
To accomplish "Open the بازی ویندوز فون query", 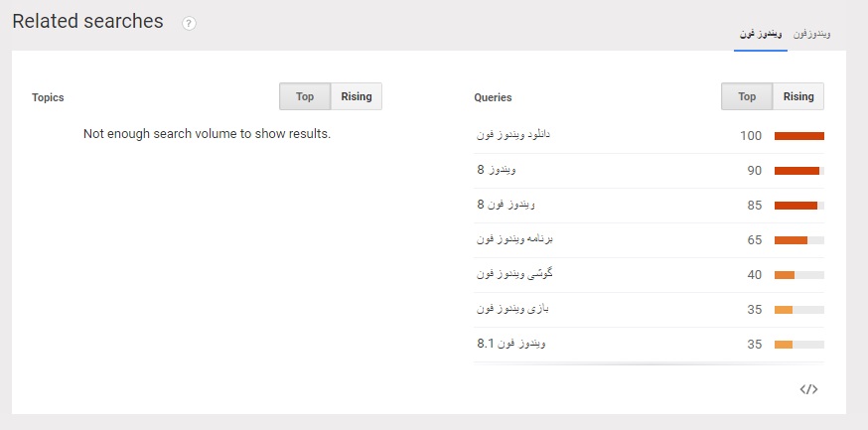I will pos(512,309).
